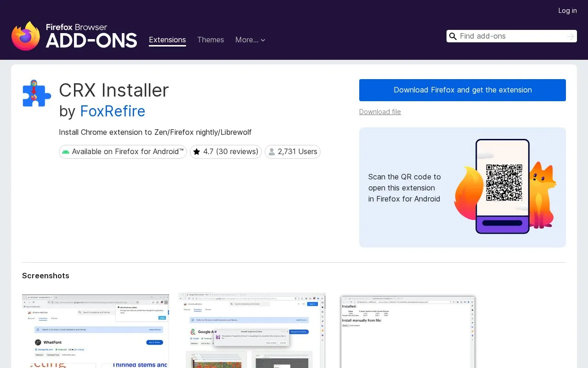Open the Firefox Browser Add-ons logo
588x368 pixels.
74,36
